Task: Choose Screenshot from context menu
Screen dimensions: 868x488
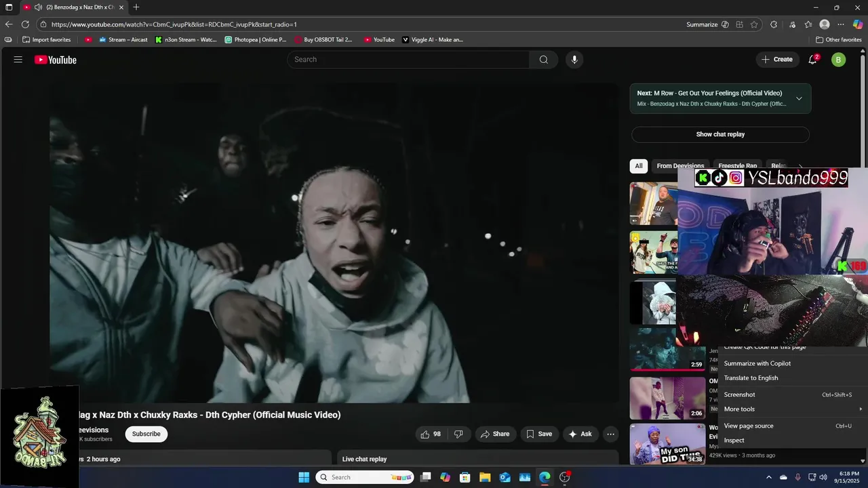Action: pyautogui.click(x=792, y=394)
